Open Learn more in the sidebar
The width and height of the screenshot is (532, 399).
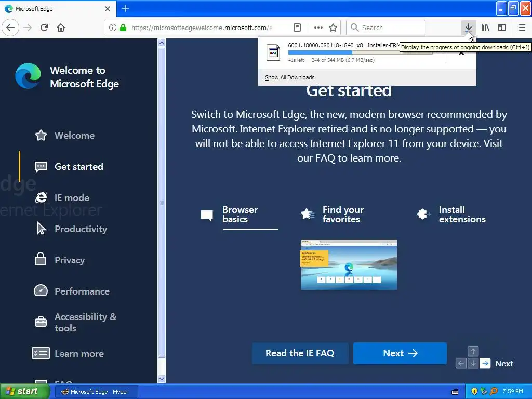pos(79,353)
